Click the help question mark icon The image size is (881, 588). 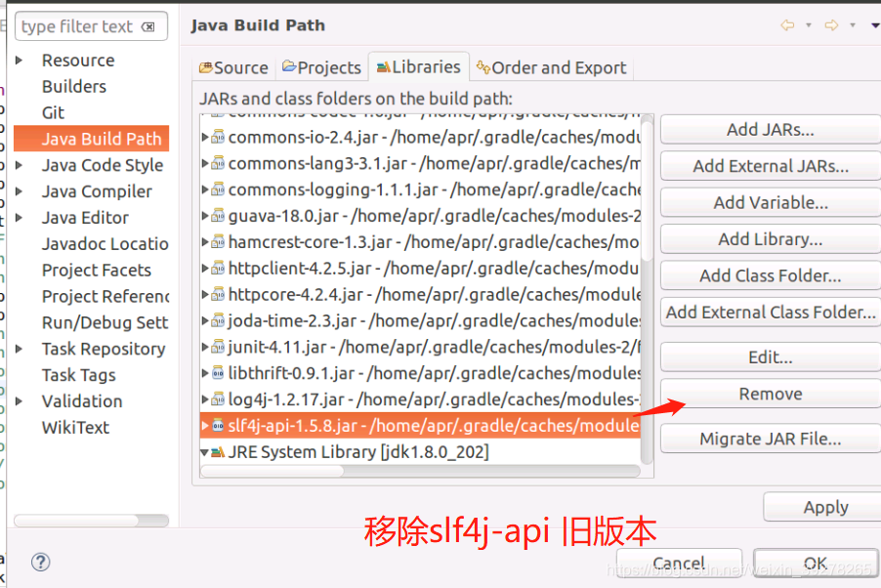pos(39,563)
